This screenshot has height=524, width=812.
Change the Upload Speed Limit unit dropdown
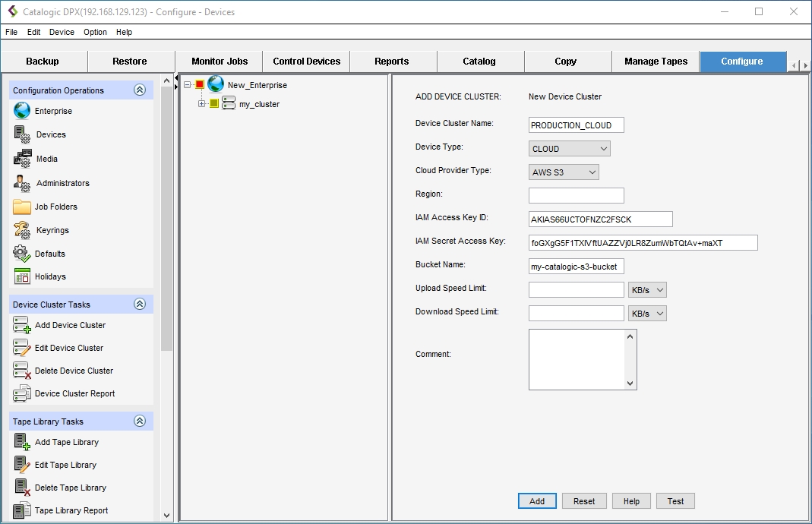click(x=647, y=290)
